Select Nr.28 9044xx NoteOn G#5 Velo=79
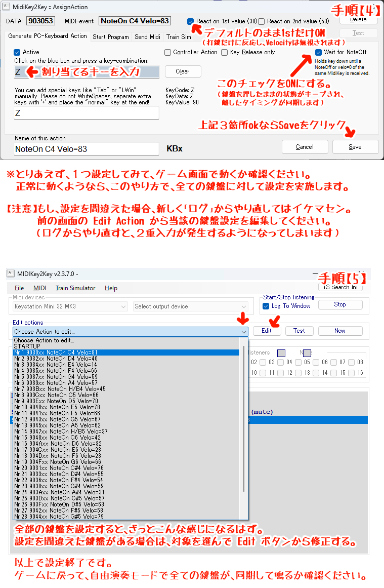The height and width of the screenshot is (588, 384). pyautogui.click(x=126, y=517)
